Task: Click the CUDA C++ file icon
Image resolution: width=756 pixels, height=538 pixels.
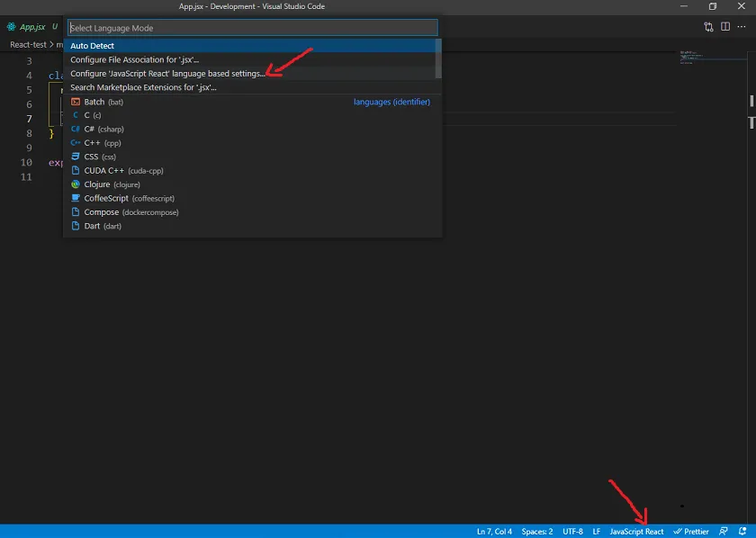Action: [76, 171]
